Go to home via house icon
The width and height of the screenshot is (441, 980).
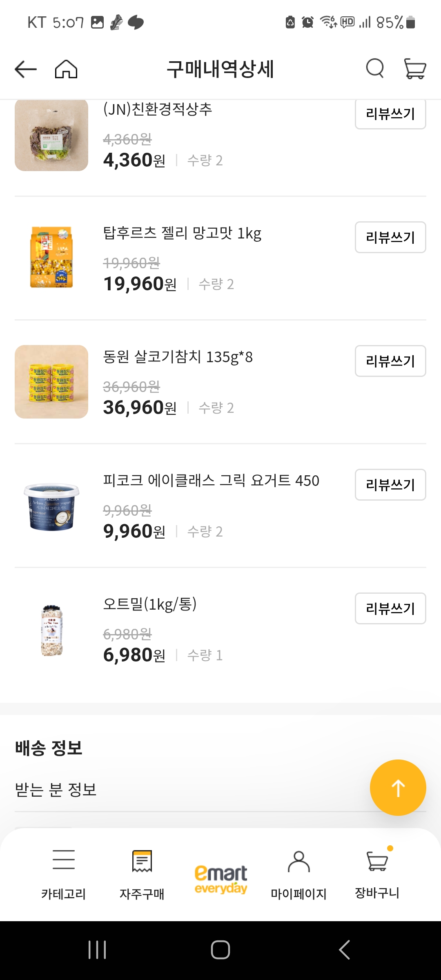pyautogui.click(x=66, y=69)
